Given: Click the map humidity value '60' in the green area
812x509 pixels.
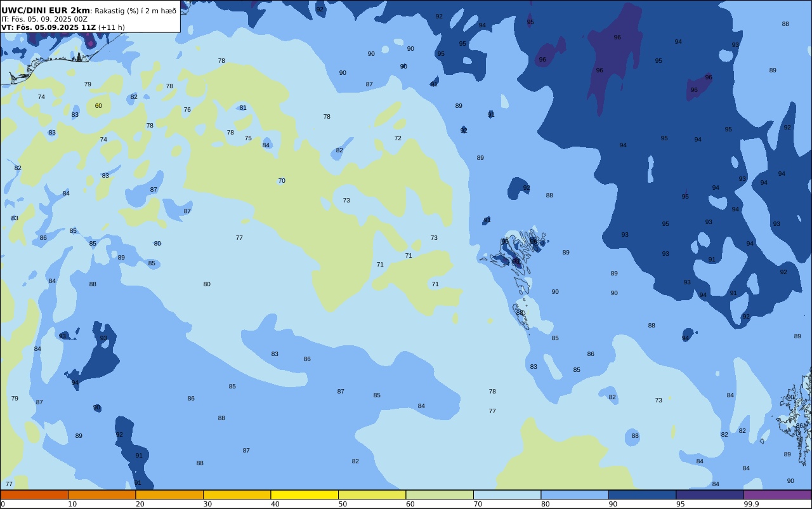Looking at the screenshot, I should pyautogui.click(x=98, y=106).
